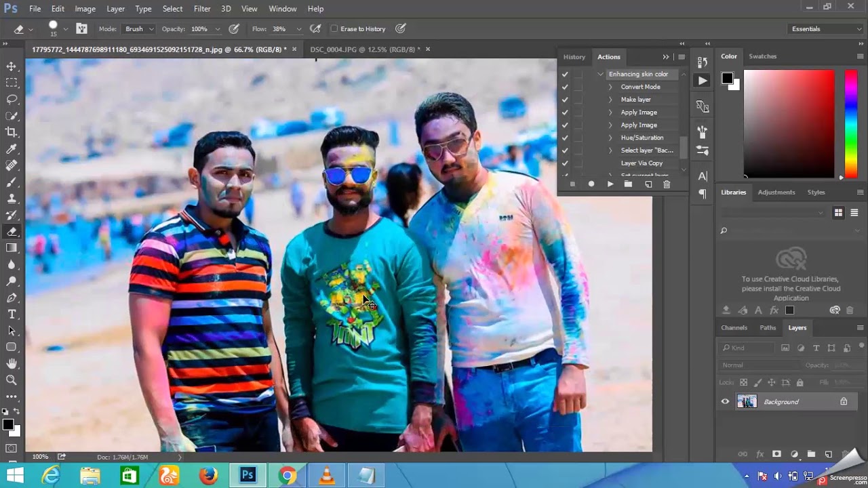Expand the Convert Mode step

pos(610,87)
